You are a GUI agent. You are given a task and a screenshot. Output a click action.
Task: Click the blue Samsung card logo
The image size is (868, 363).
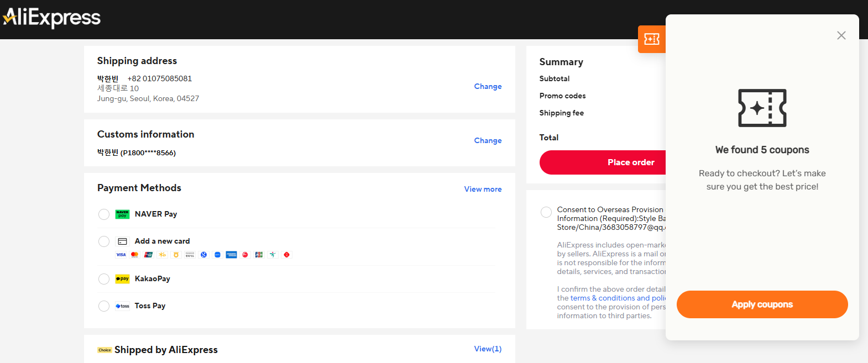(x=217, y=255)
